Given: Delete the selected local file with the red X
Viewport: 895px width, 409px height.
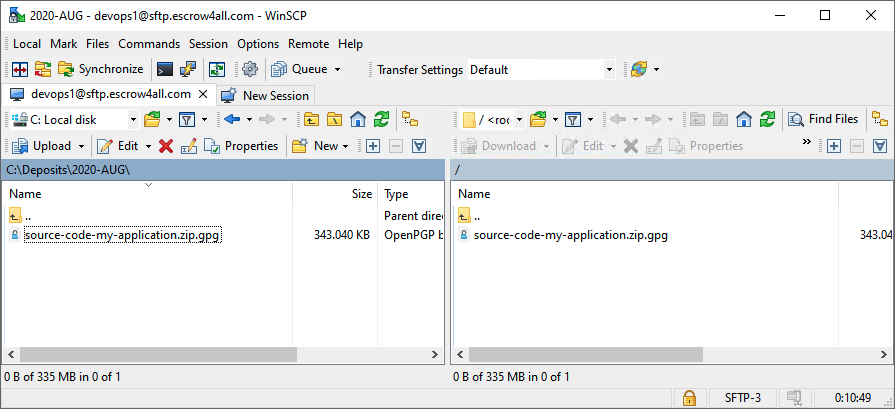Looking at the screenshot, I should pyautogui.click(x=166, y=146).
